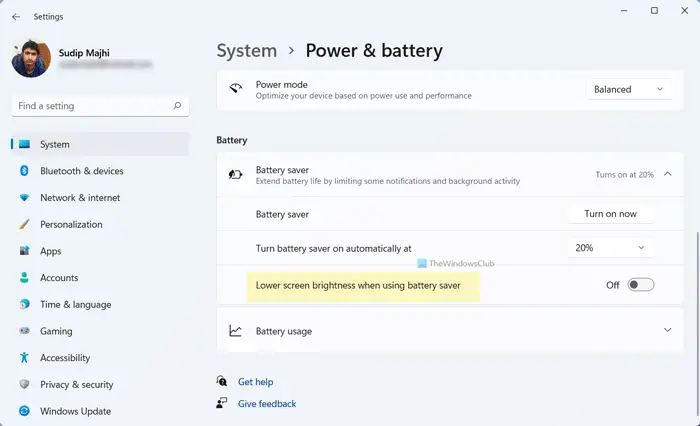700x426 pixels.
Task: Open the Give feedback link
Action: point(267,404)
